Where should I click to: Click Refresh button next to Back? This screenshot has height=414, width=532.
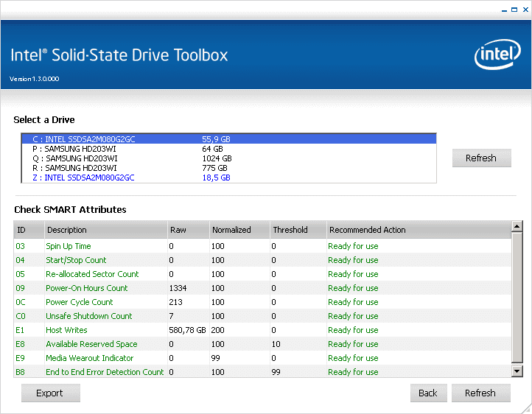[480, 393]
